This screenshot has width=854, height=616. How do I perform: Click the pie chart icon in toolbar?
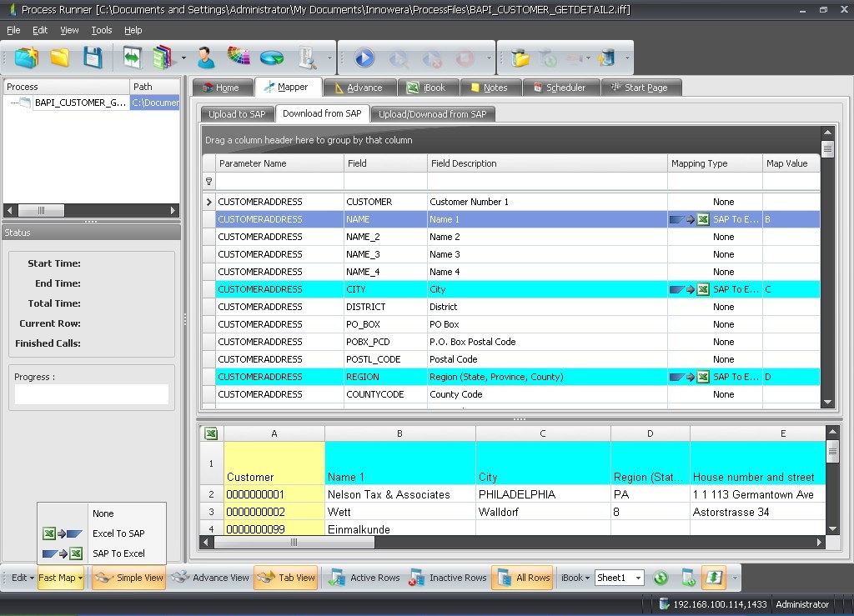tap(272, 58)
